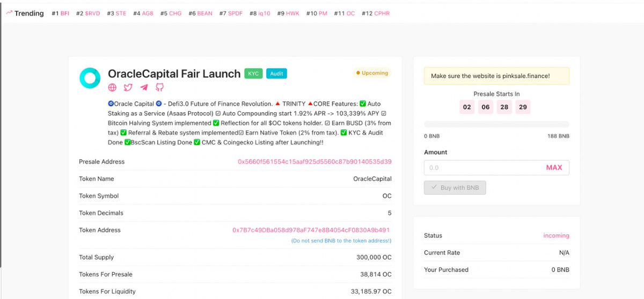Click the countdown days box '02'
644x299 pixels.
(x=467, y=107)
